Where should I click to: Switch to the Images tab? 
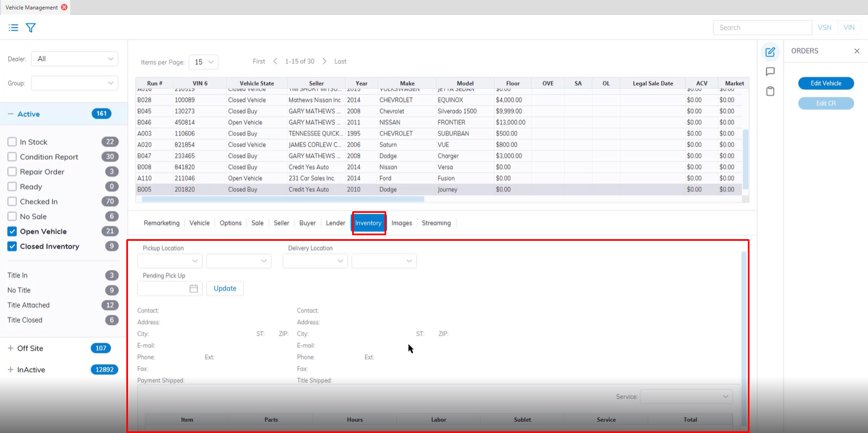point(401,223)
